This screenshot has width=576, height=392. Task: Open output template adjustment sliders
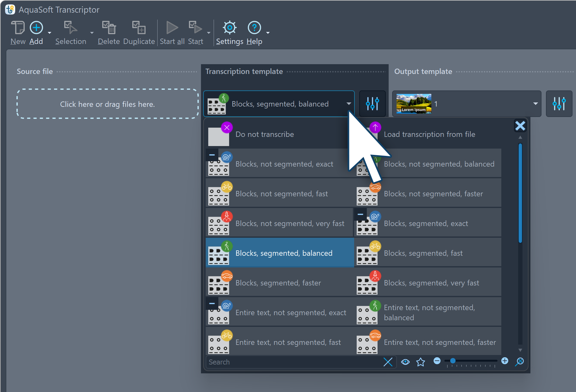[x=559, y=104]
